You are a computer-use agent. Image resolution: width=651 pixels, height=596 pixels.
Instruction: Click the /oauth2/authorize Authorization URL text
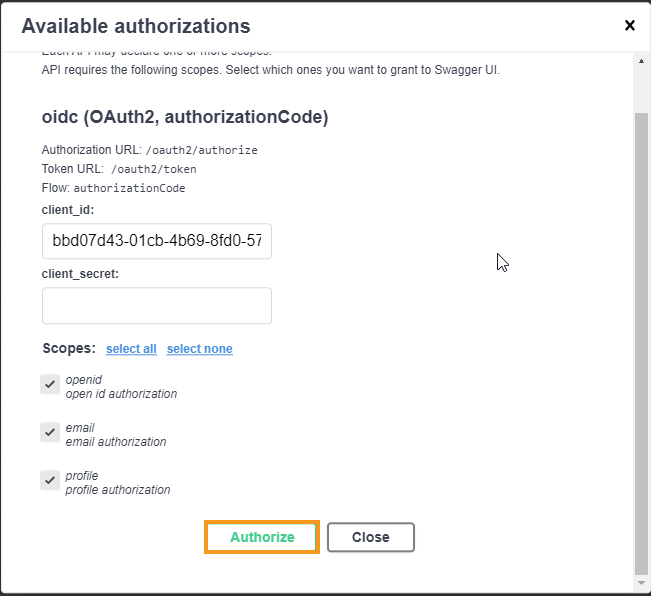point(202,150)
